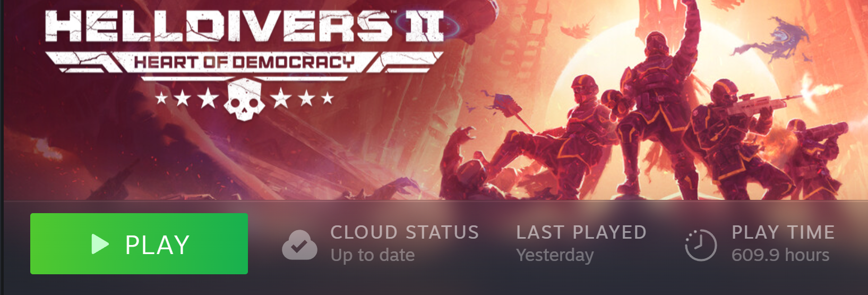This screenshot has width=868, height=295.
Task: Open the CLOUD STATUS label
Action: pyautogui.click(x=405, y=232)
